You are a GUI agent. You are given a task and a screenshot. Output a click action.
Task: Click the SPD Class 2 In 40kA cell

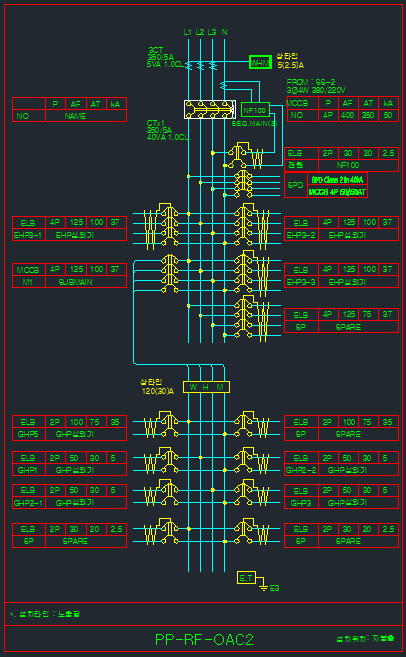tap(337, 179)
